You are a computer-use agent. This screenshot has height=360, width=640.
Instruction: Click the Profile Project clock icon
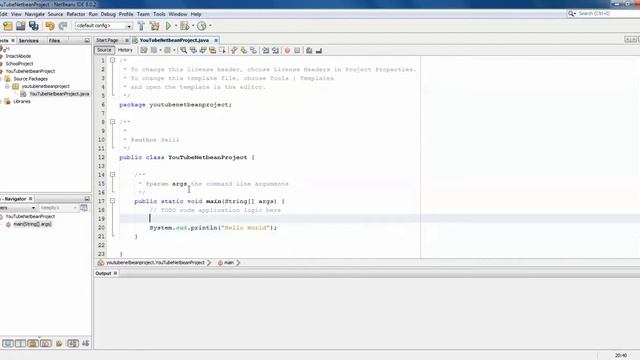202,26
